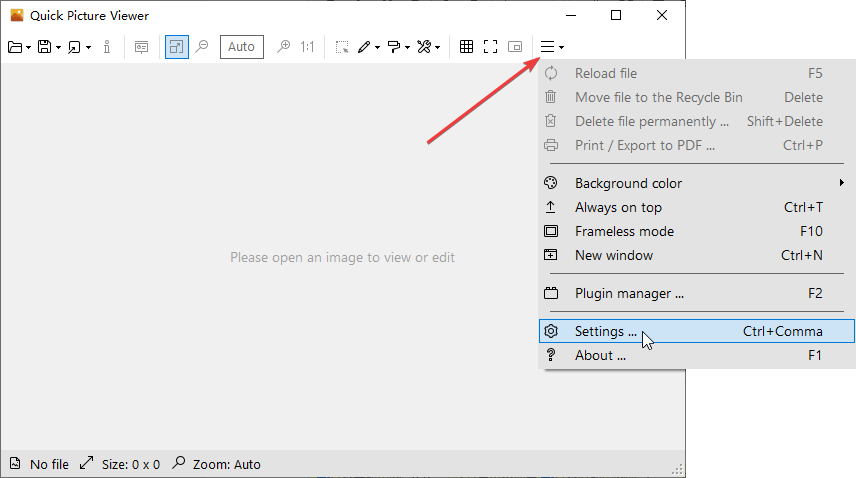
Task: Enter fullscreen mode from the toolbar
Action: pyautogui.click(x=490, y=47)
